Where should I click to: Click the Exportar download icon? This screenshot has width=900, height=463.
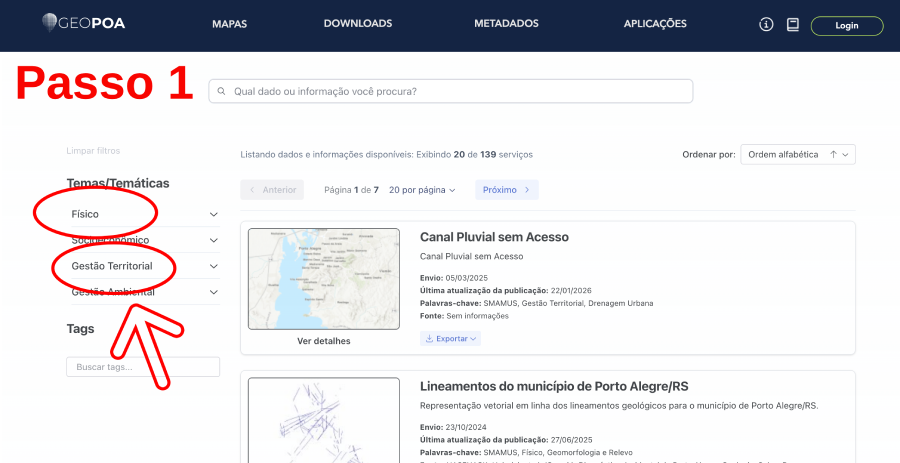click(429, 339)
